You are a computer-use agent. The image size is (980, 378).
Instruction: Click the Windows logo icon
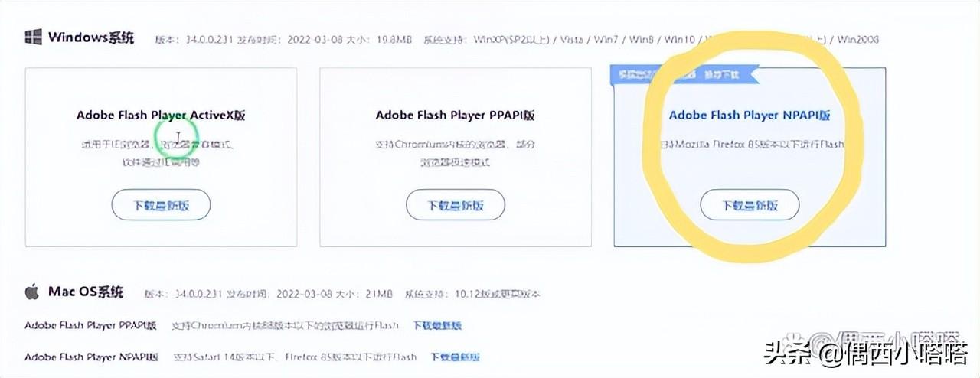(x=33, y=37)
